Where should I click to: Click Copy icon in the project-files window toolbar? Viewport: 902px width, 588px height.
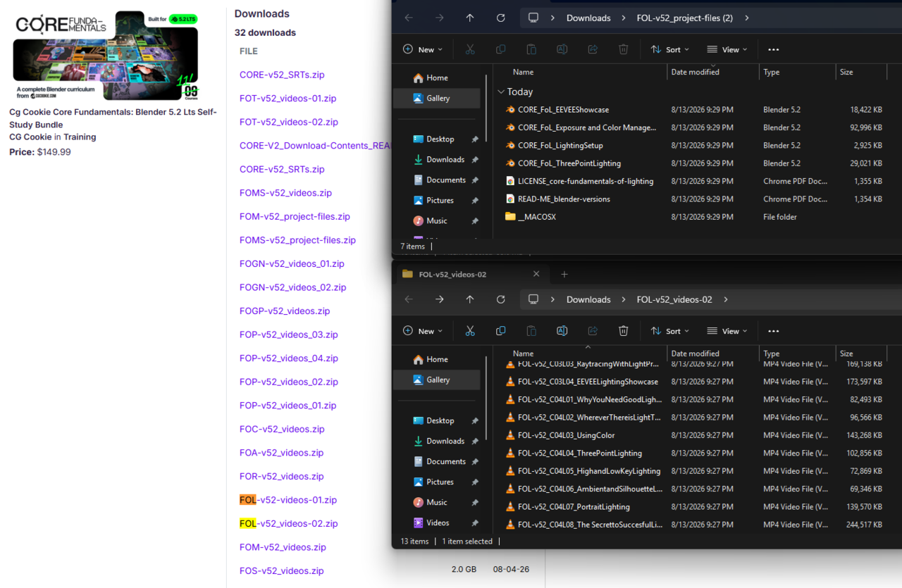500,49
